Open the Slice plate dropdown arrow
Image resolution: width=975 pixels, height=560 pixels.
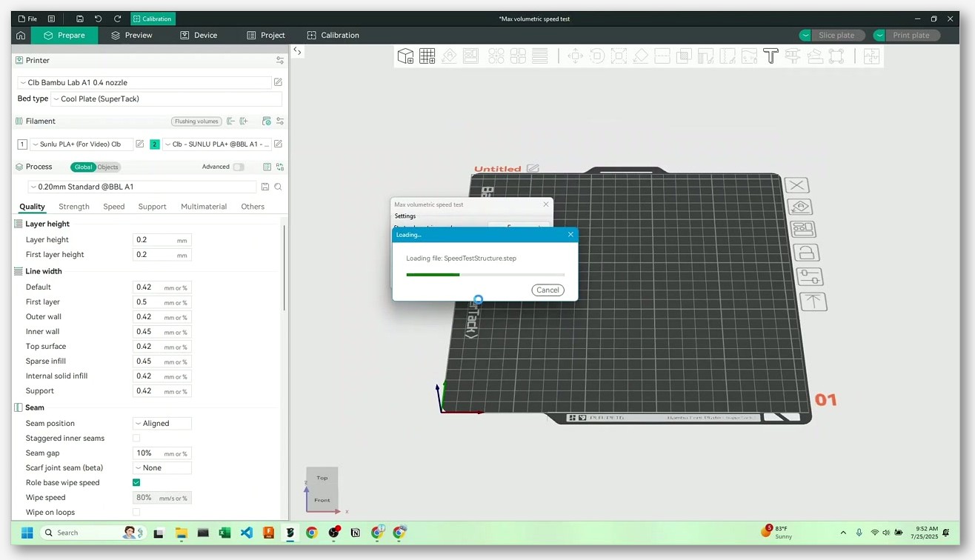point(805,35)
